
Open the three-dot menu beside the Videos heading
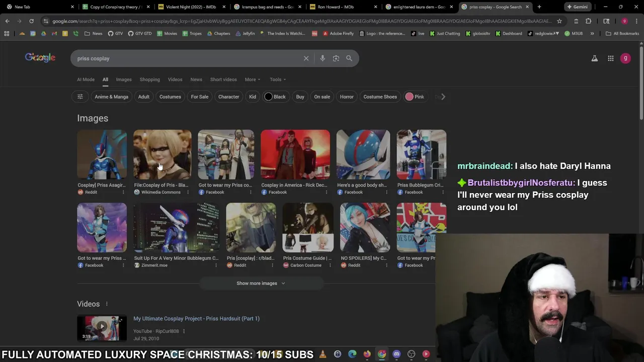tap(107, 304)
